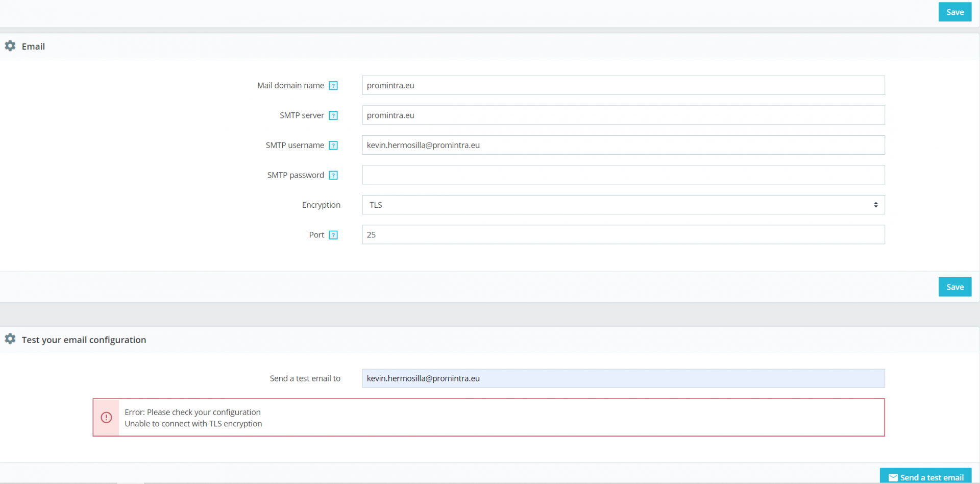Click the help icon next to SMTP server
This screenshot has width=980, height=484.
coord(333,115)
